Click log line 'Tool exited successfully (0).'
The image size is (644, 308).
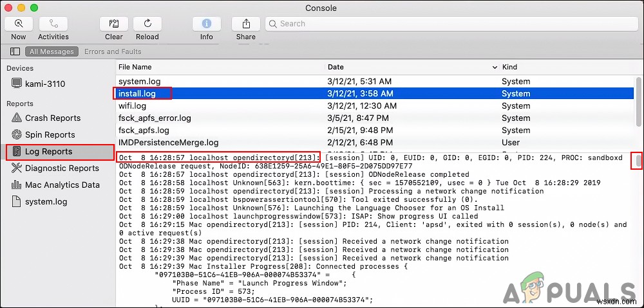point(298,200)
